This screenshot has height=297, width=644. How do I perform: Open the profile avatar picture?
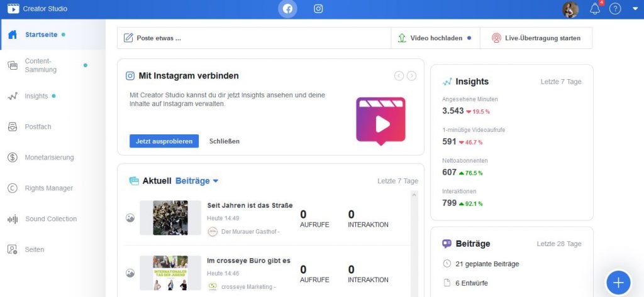[570, 9]
